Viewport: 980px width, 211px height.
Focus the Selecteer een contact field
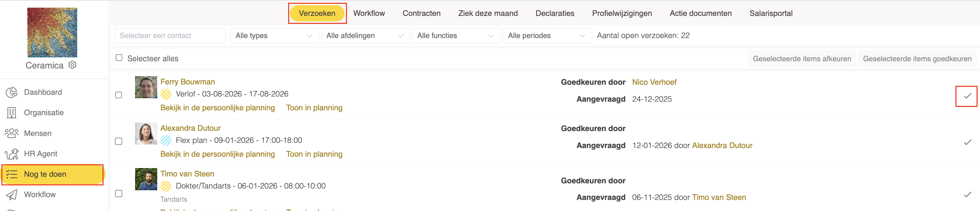pos(170,36)
